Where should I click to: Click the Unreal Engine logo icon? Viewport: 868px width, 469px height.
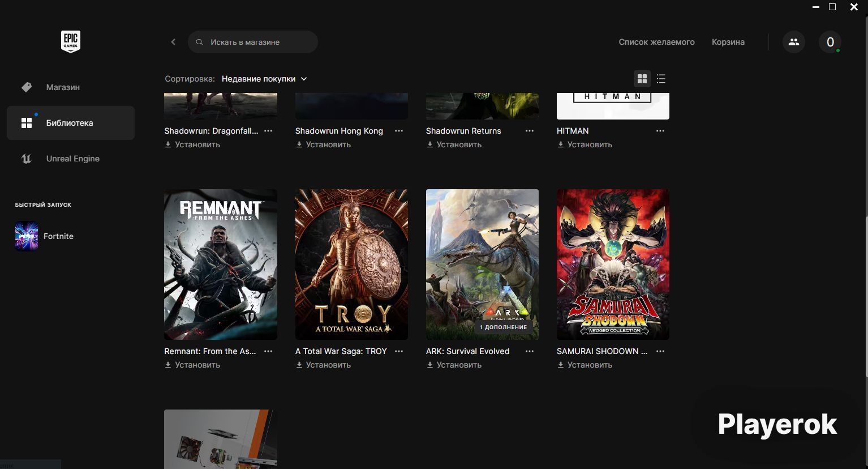[x=27, y=159]
